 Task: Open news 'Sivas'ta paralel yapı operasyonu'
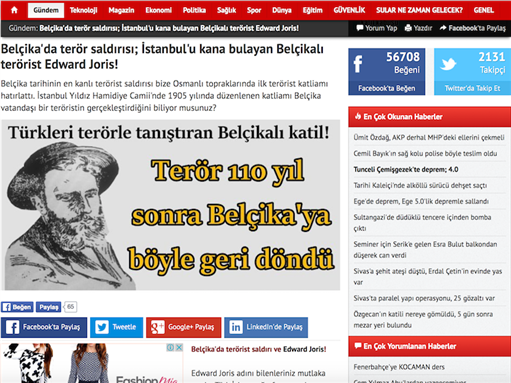(x=424, y=298)
